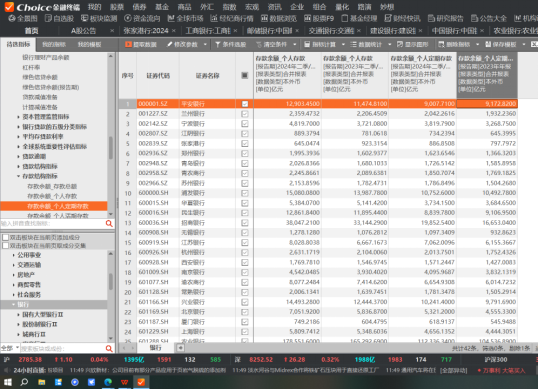Click the 保存模板 save template icon

(488, 44)
